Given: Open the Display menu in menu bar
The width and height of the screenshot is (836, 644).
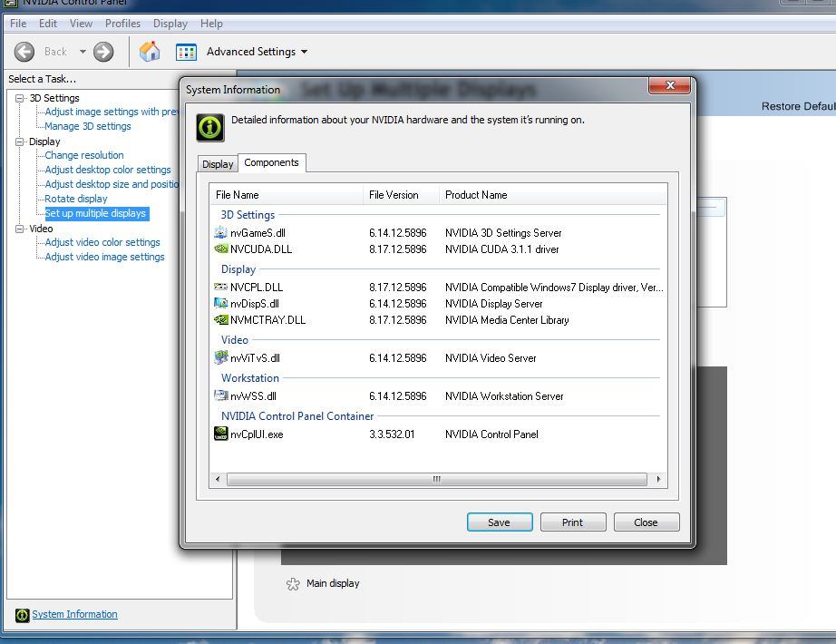Looking at the screenshot, I should click(x=170, y=24).
